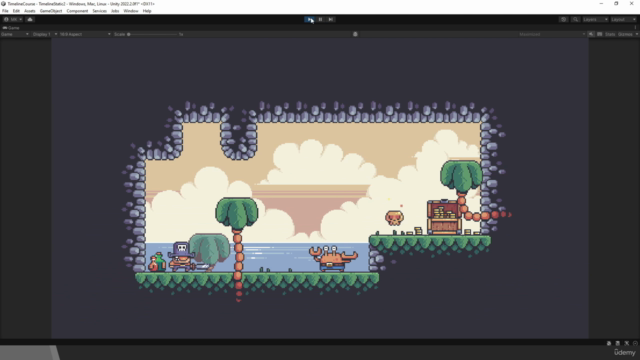Select the Game view tab

coord(11,28)
